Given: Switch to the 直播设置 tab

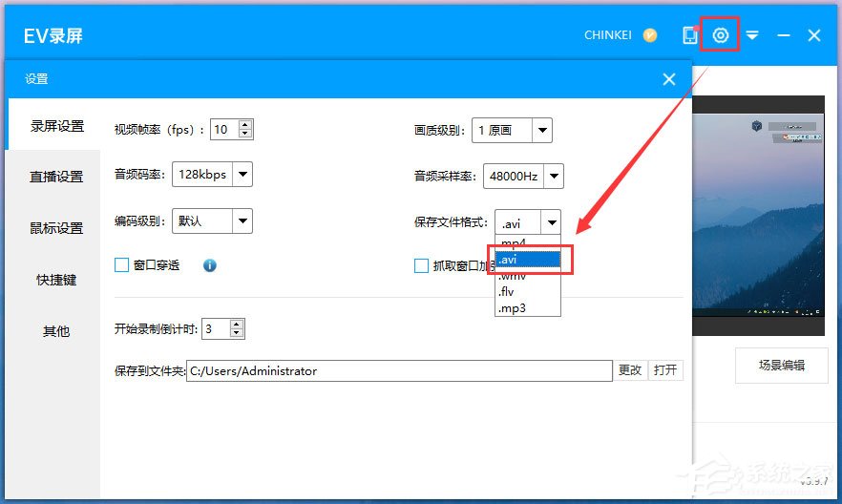Looking at the screenshot, I should click(x=56, y=177).
